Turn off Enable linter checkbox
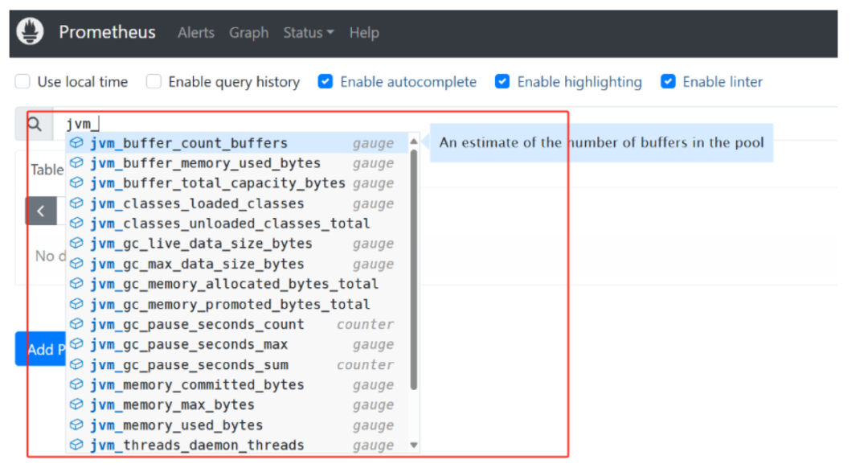The height and width of the screenshot is (472, 868). [x=668, y=81]
